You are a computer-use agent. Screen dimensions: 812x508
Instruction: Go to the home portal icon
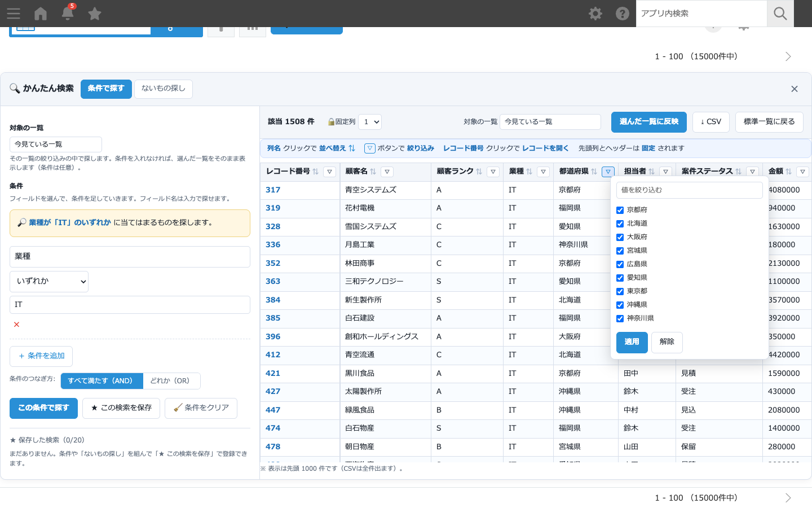41,14
